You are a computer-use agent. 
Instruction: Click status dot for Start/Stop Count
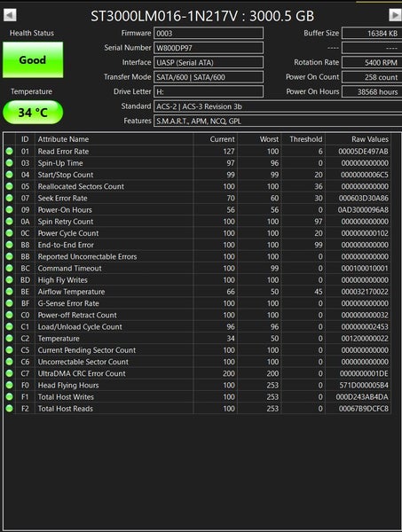point(10,175)
